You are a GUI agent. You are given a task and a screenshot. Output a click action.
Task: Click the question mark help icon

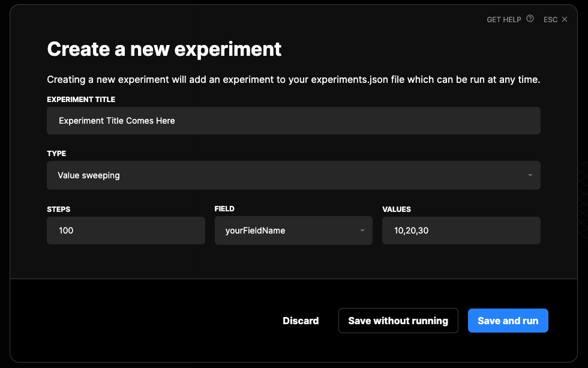[x=530, y=19]
